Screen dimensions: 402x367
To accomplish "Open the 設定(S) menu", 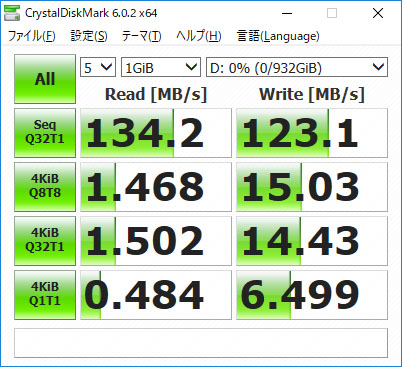I will 89,36.
